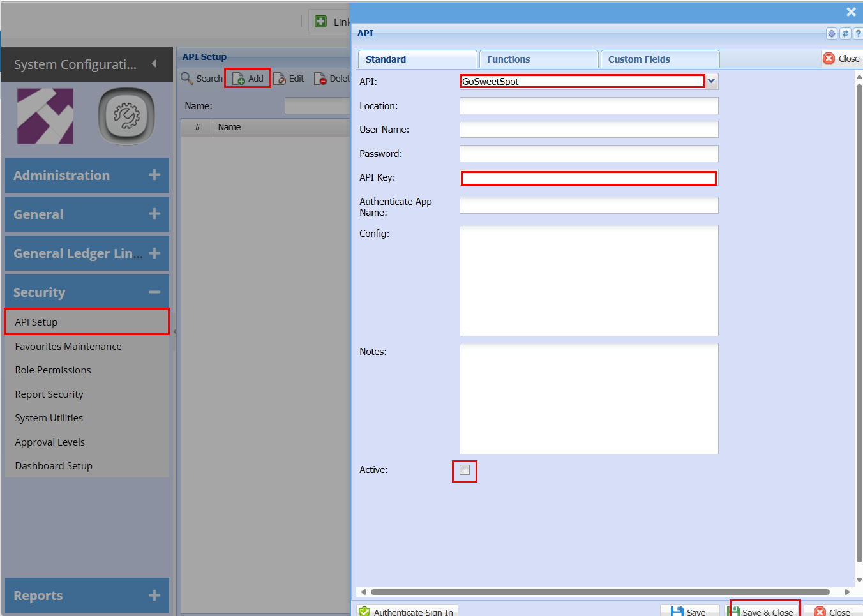Switch to the Custom Fields tab
This screenshot has height=616, width=863.
click(x=660, y=59)
